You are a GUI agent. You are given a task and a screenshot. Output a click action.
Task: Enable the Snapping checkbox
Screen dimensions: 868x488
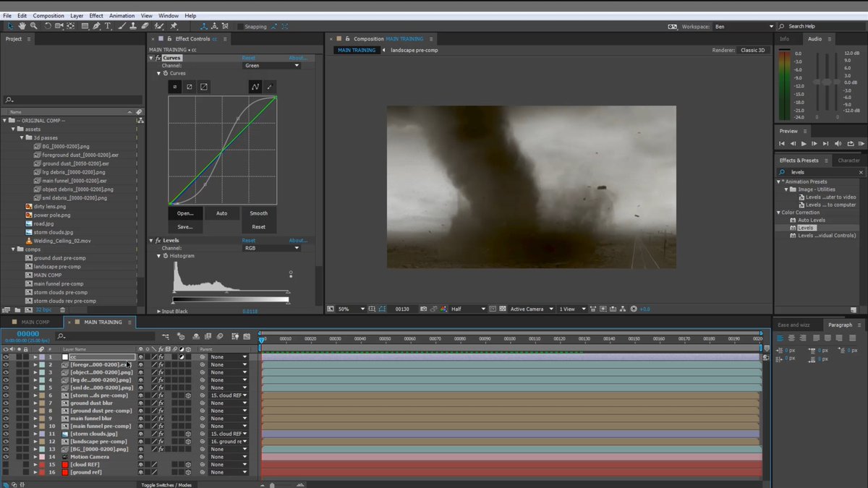coord(240,26)
